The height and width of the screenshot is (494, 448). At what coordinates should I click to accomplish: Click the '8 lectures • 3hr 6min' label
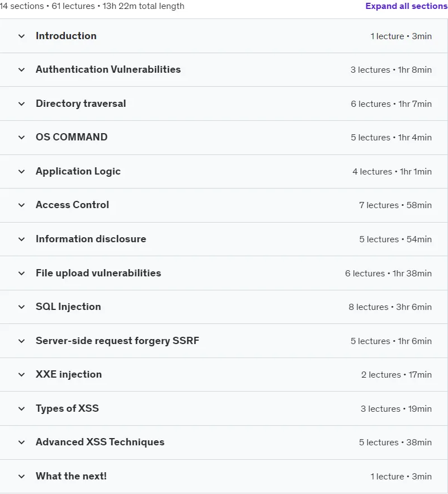point(390,307)
